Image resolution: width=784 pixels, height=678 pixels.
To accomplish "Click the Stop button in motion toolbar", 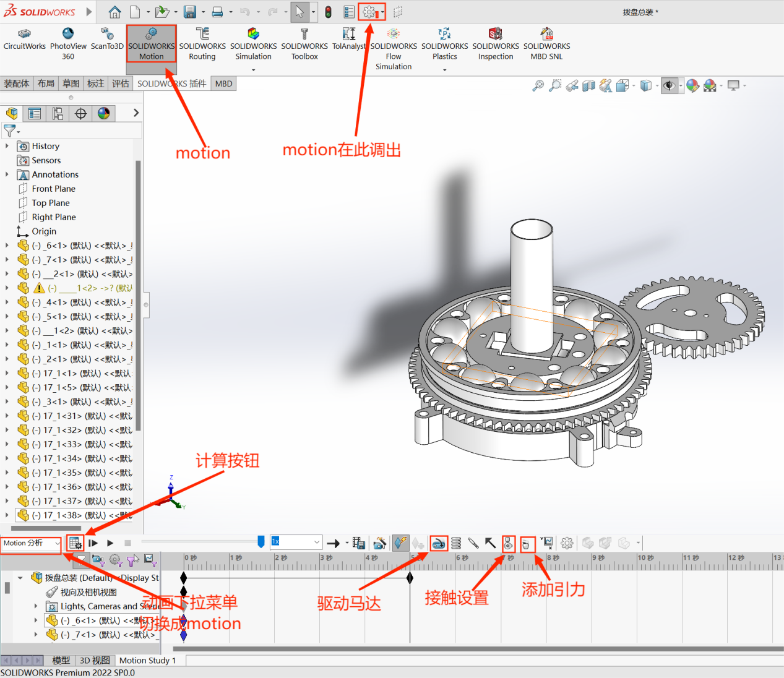I will click(x=127, y=543).
